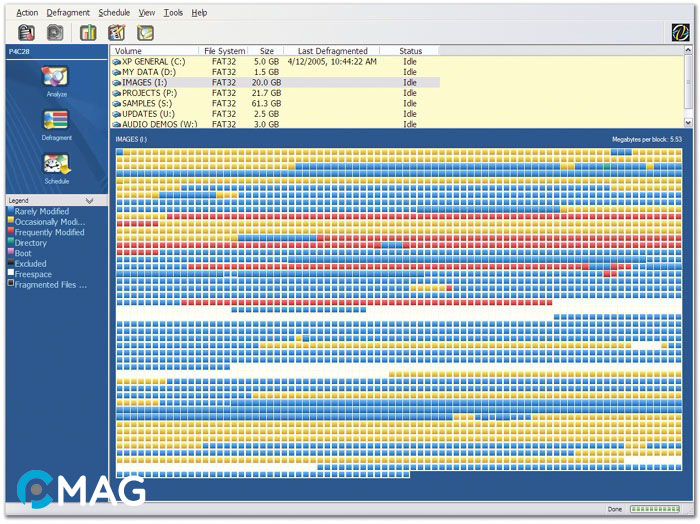
Task: Open the Schedule menu
Action: 114,13
